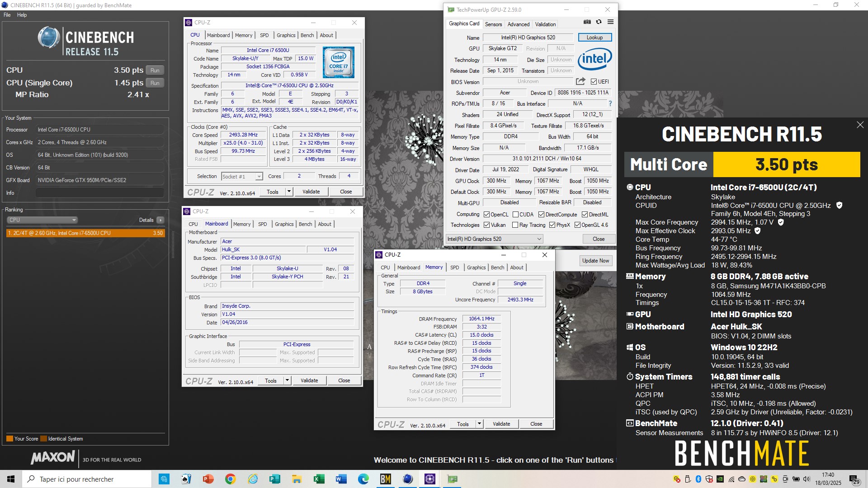868x488 pixels.
Task: Open File Explorer from the taskbar
Action: [297, 479]
